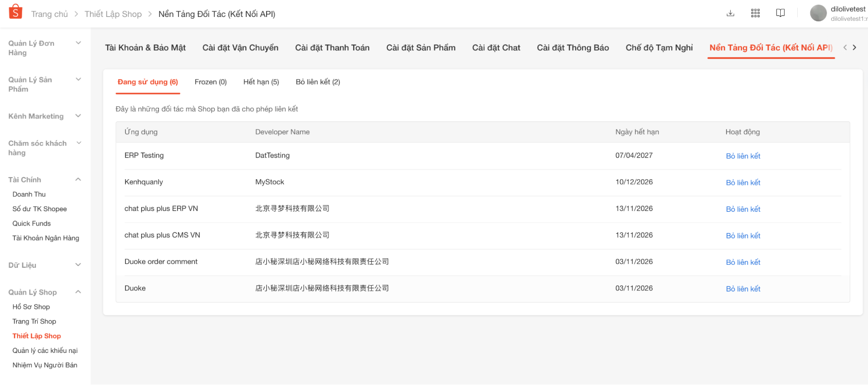Click the Ngày hết hạn column header
This screenshot has height=385, width=868.
(637, 132)
